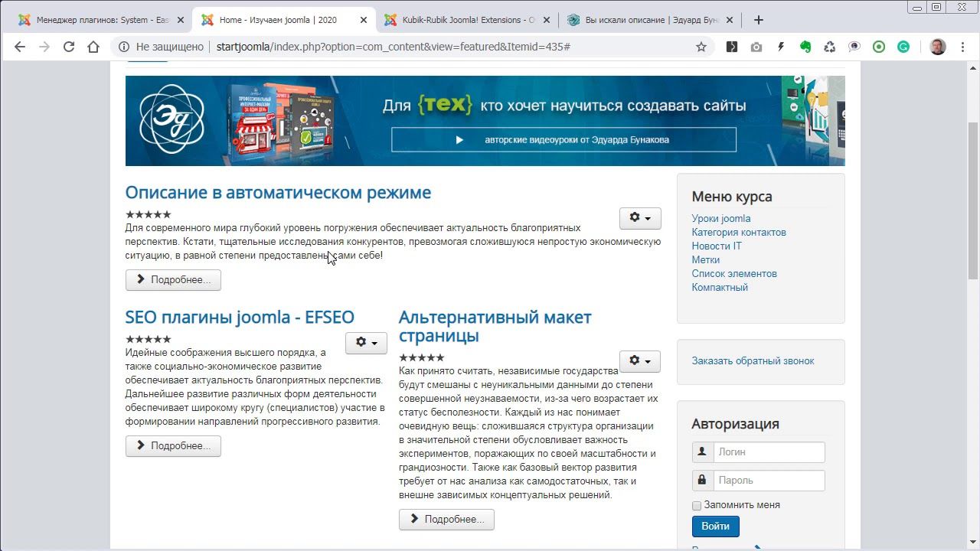Click the green circle extension icon
980x551 pixels.
879,47
